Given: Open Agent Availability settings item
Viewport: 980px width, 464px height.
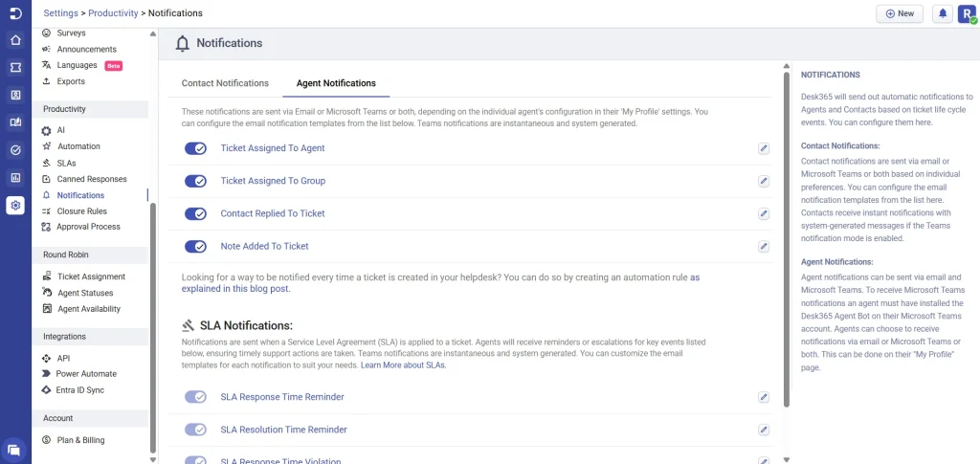Looking at the screenshot, I should [x=89, y=309].
